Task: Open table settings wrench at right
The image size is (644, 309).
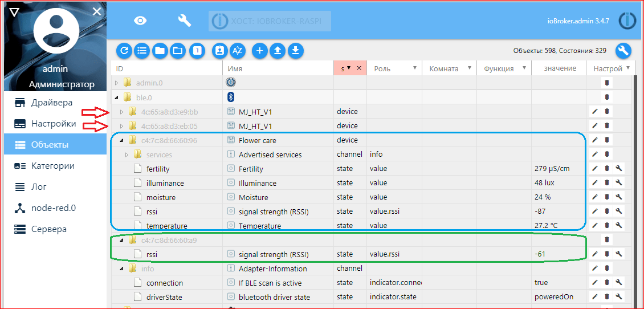Action: point(623,51)
